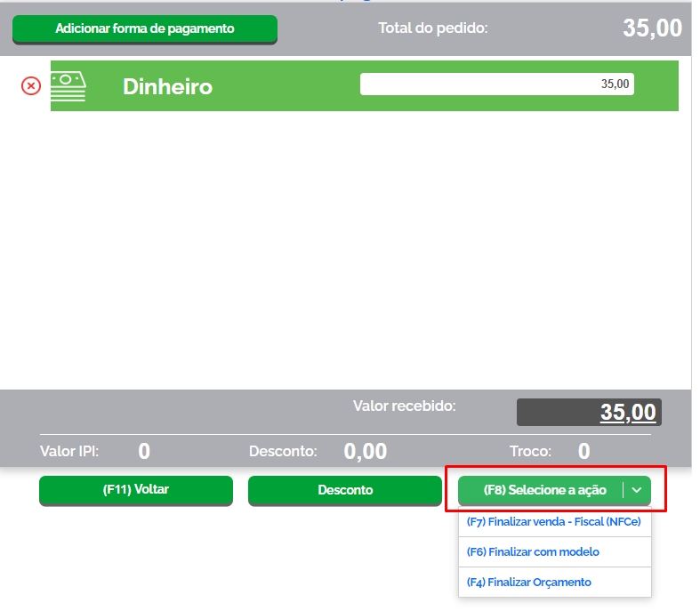Click the Valor IPI value

point(144,452)
